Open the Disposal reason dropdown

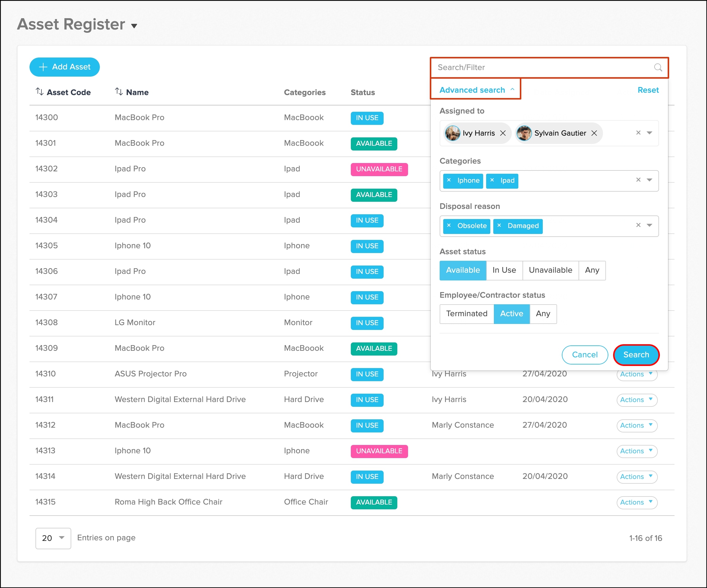(x=649, y=225)
